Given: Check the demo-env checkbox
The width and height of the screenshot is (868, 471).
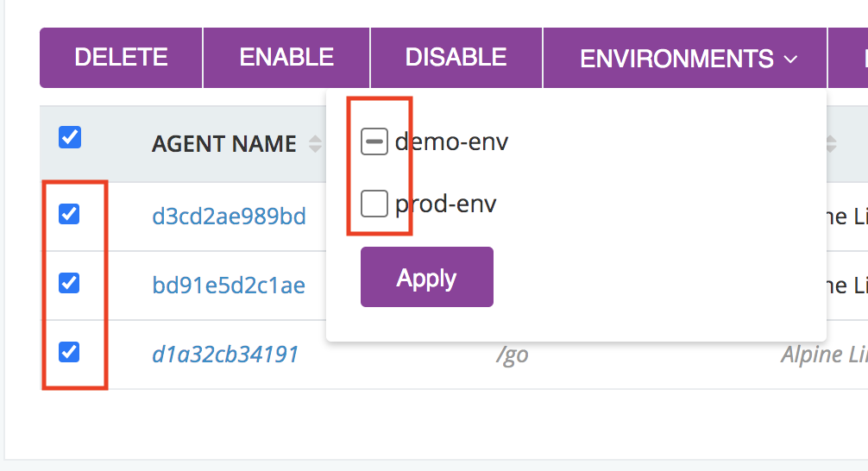Looking at the screenshot, I should pos(374,141).
